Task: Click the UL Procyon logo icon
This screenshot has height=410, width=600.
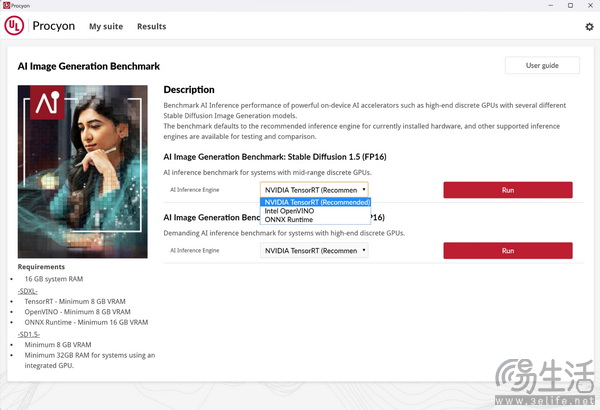Action: pos(14,26)
